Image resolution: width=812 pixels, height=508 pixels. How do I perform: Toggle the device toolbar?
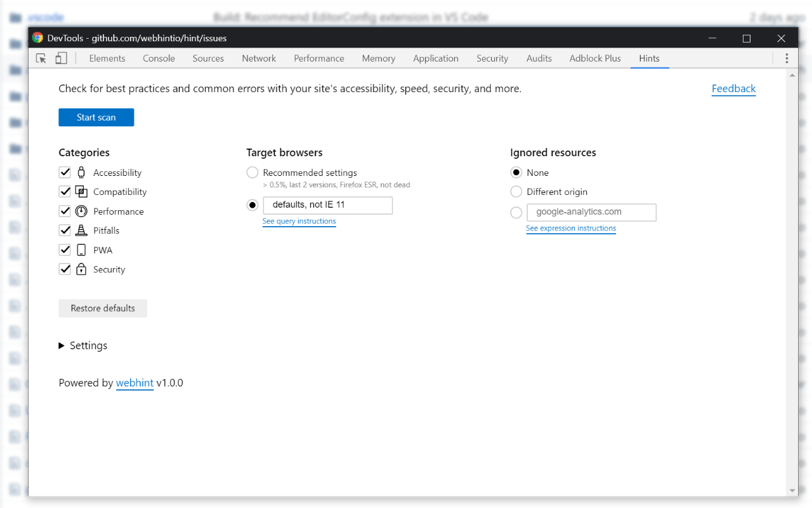pos(61,57)
